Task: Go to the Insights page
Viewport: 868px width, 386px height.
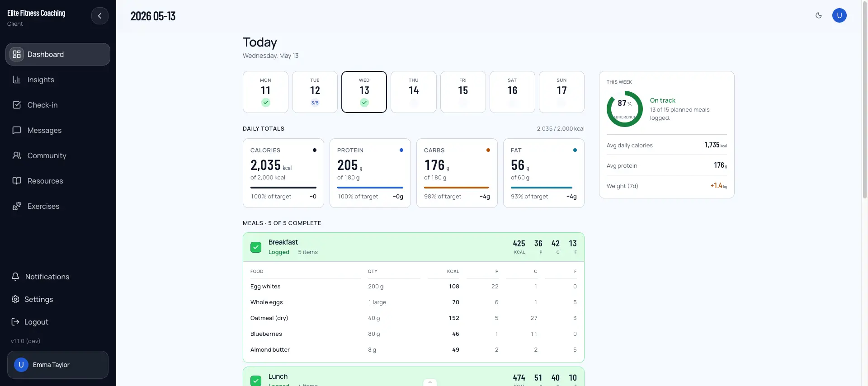Action: (x=58, y=80)
